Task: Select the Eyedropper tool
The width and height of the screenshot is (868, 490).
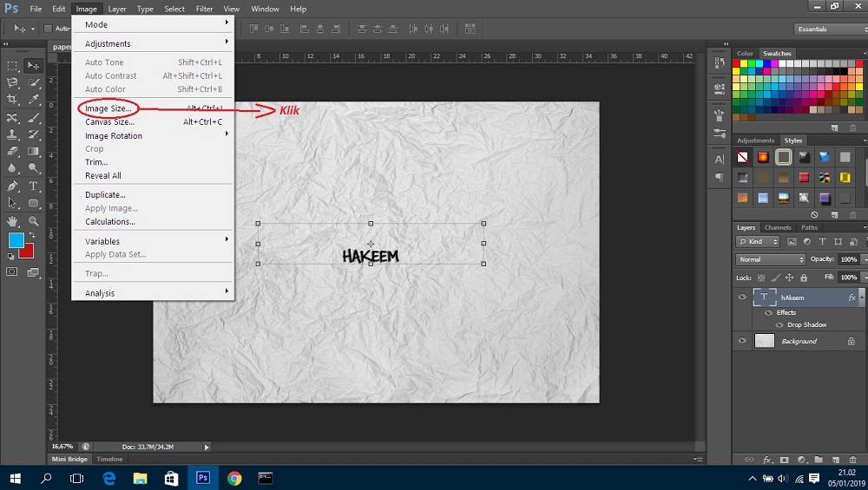Action: point(34,100)
